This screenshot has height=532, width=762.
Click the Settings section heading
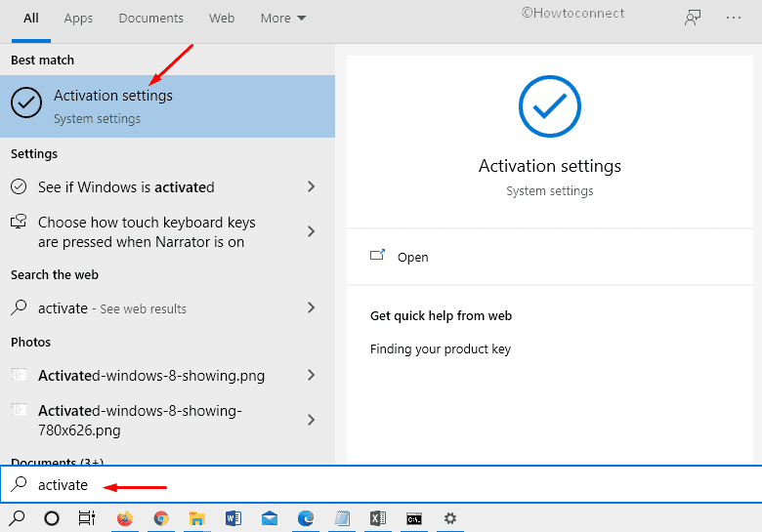pyautogui.click(x=34, y=154)
